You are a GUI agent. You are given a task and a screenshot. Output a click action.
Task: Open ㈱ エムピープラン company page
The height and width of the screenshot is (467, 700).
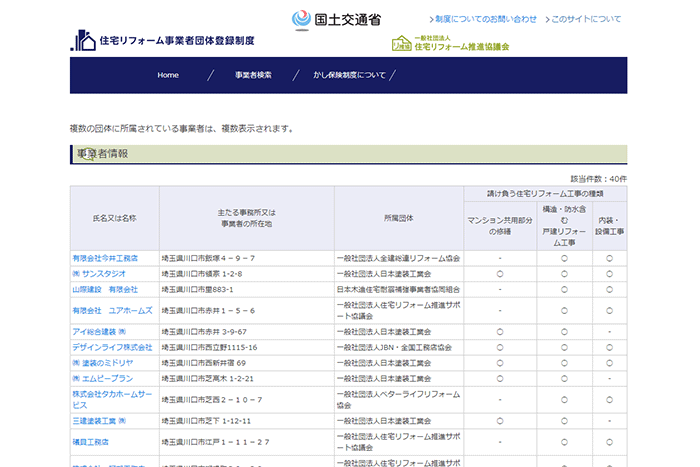point(102,379)
